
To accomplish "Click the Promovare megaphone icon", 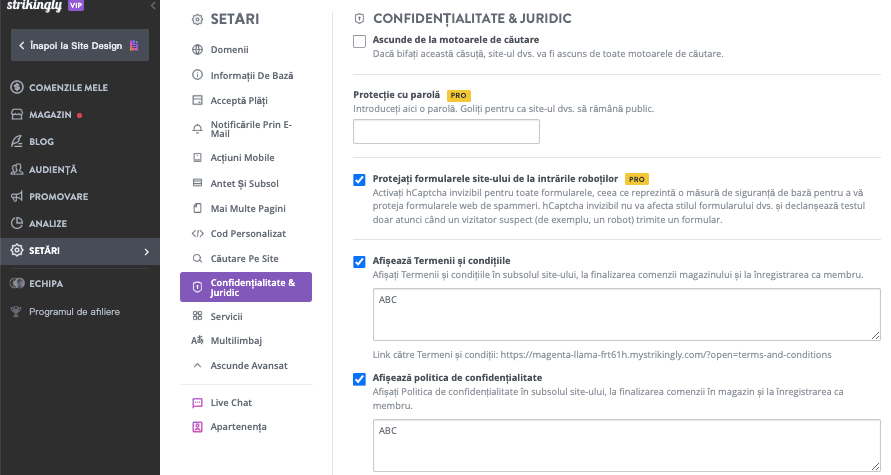I will 17,197.
